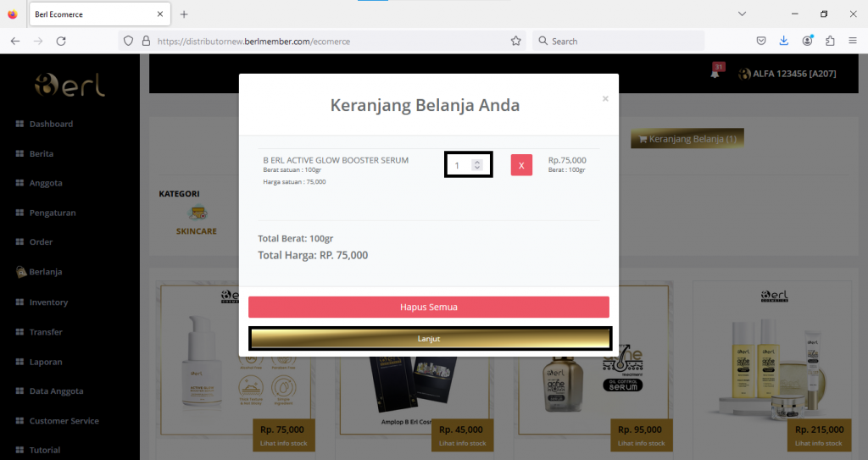This screenshot has height=460, width=868.
Task: Open the notification bell with badge
Action: (x=716, y=71)
